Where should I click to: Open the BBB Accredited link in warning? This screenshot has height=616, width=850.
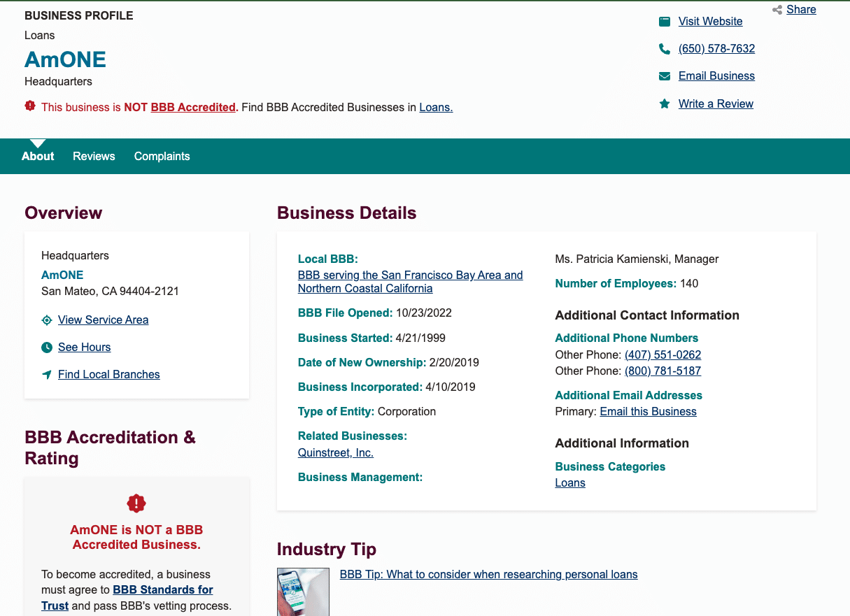click(193, 108)
